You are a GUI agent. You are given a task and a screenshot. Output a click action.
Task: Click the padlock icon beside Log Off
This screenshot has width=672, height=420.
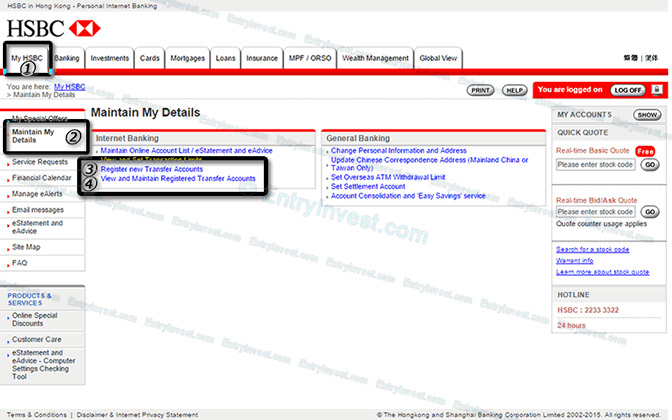tap(657, 90)
